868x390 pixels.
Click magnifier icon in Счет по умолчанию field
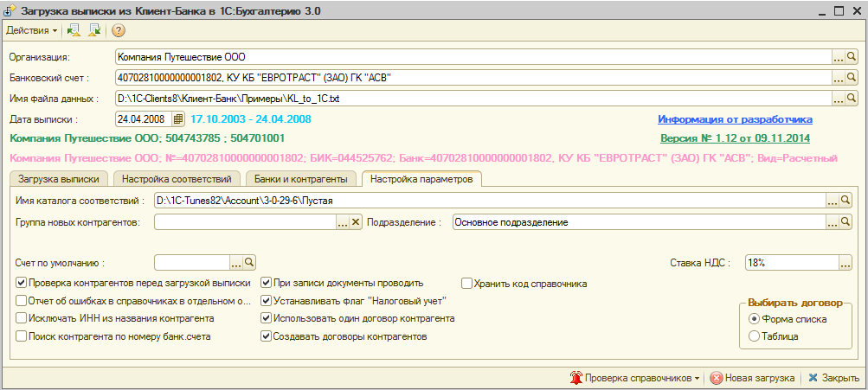tap(249, 262)
